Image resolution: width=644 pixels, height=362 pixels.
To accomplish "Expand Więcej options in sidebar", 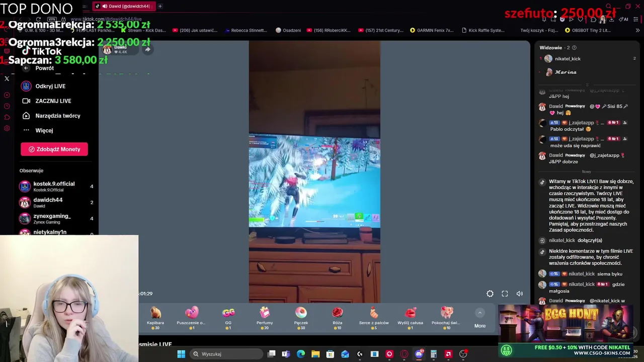I will (x=44, y=130).
